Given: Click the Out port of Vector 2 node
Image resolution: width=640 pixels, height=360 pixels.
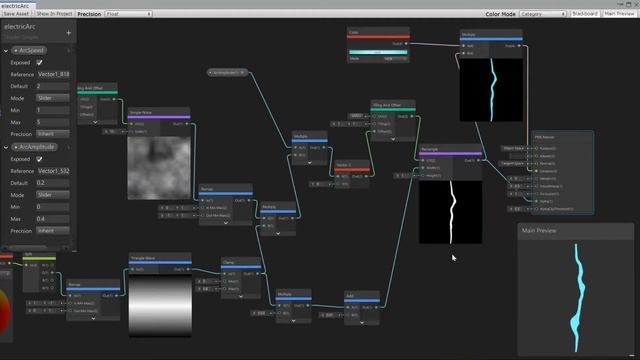Looking at the screenshot, I should (x=366, y=176).
